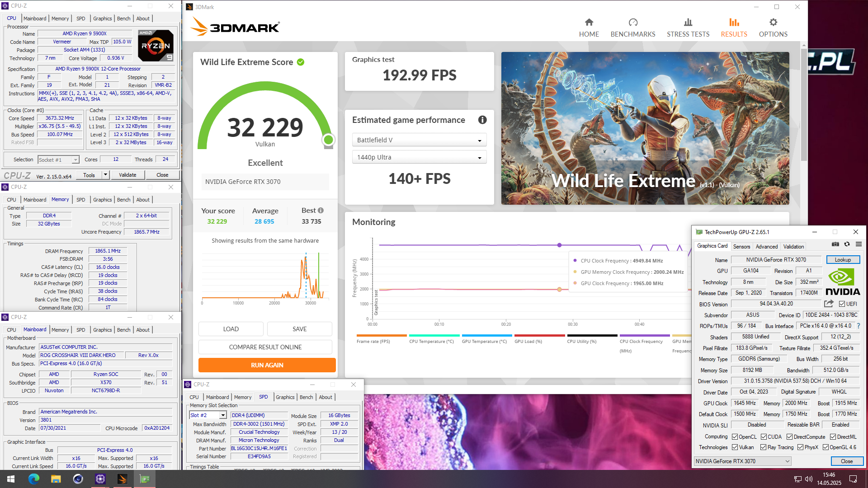The height and width of the screenshot is (488, 868).
Task: Click the 3DMark logo in header
Action: click(235, 27)
